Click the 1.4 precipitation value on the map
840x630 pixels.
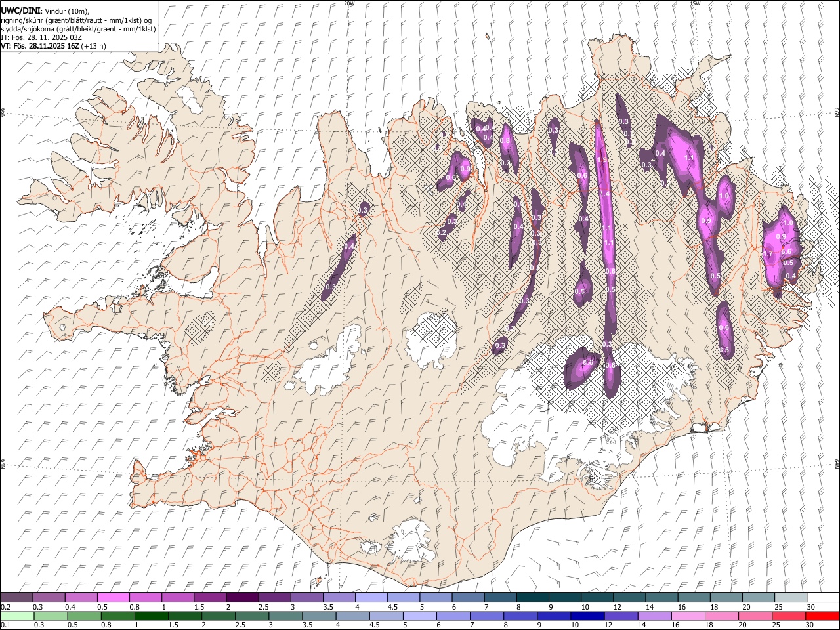604,194
